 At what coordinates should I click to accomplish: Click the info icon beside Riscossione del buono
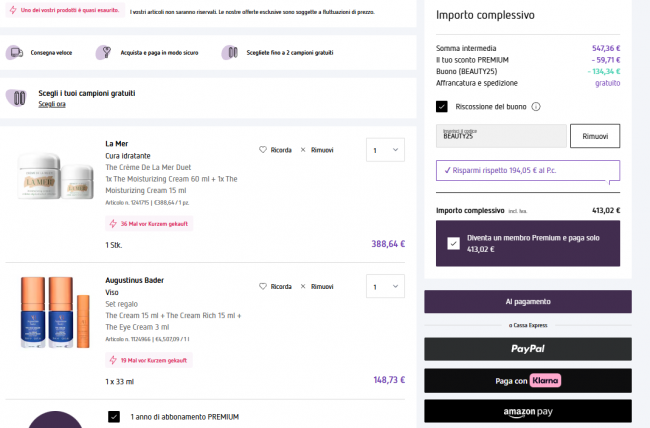(x=536, y=106)
